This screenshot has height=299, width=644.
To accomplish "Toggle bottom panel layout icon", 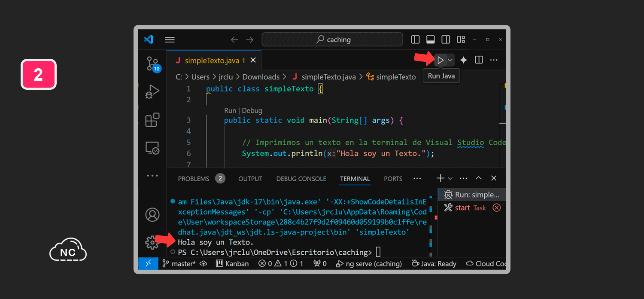I will pos(431,40).
